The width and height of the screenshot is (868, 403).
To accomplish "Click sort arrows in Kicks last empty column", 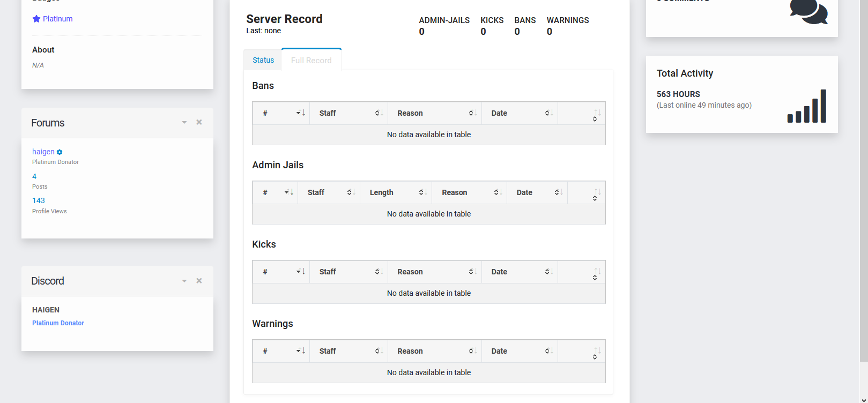I will click(x=596, y=273).
